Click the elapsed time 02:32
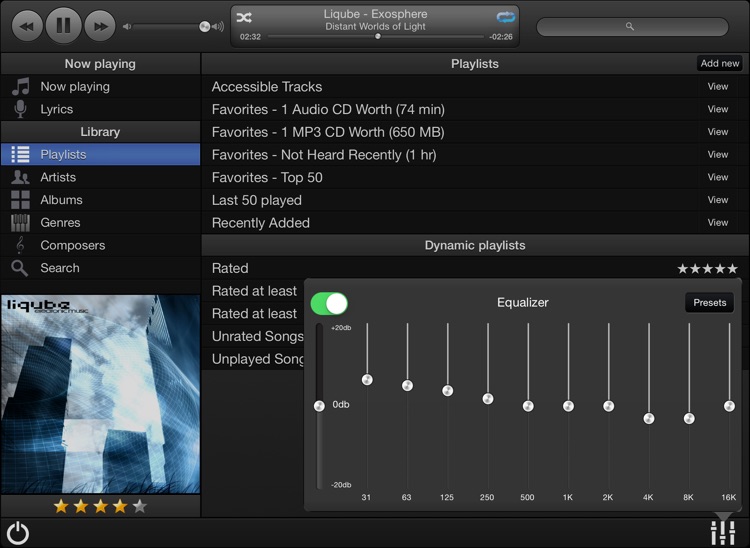The height and width of the screenshot is (548, 750). pyautogui.click(x=250, y=37)
